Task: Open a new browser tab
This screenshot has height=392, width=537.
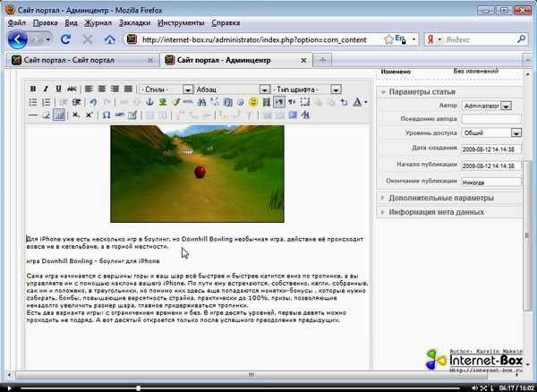Action: coord(322,61)
